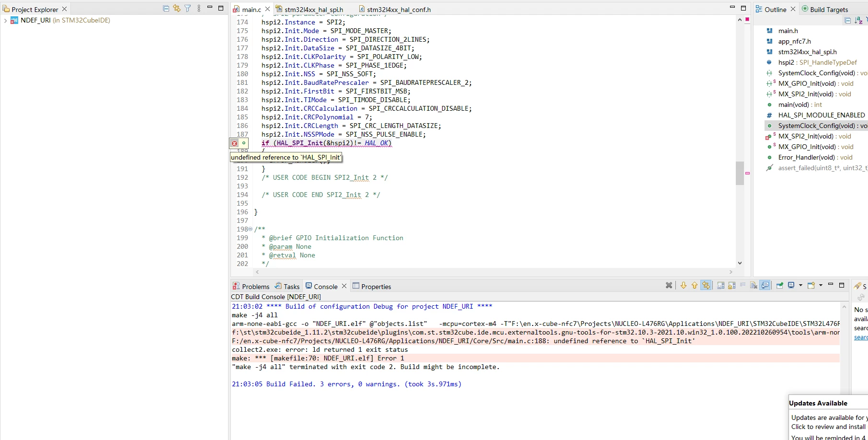This screenshot has height=440, width=868.
Task: Open Project Explorer view menu
Action: coord(199,9)
